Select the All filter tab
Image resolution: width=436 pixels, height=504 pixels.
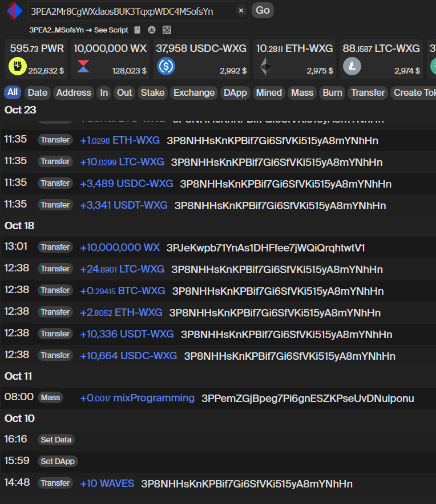pyautogui.click(x=13, y=92)
